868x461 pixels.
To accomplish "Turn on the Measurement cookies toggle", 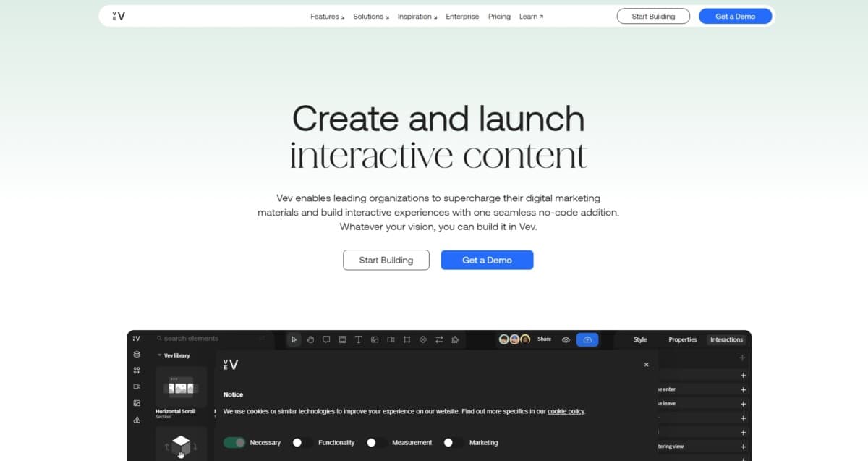I will pyautogui.click(x=376, y=442).
